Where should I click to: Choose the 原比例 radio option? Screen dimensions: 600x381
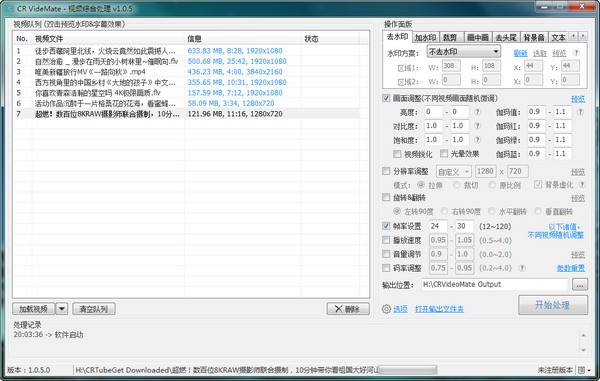(492, 185)
